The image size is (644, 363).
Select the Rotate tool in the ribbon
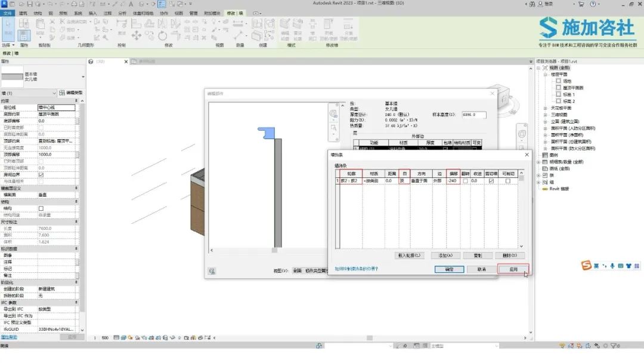pos(163,35)
